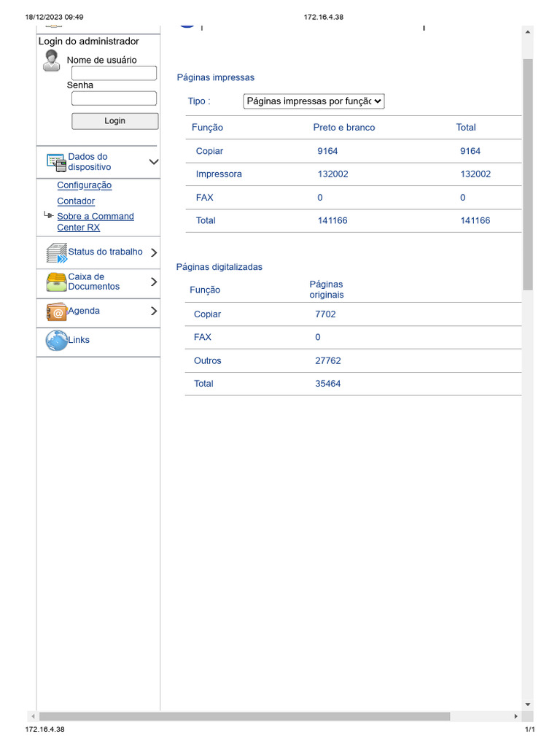Click the administrator user avatar icon
560x747 pixels.
point(52,61)
